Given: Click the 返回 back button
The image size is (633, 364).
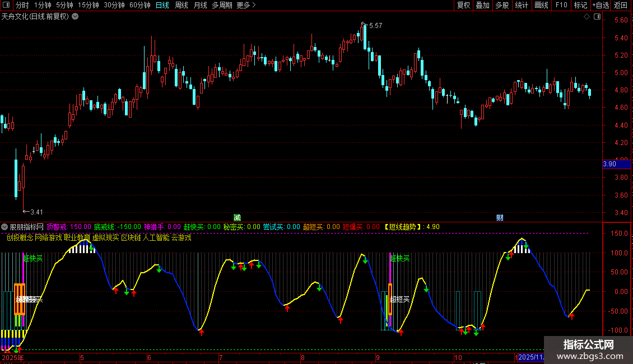Looking at the screenshot, I should coord(621,6).
